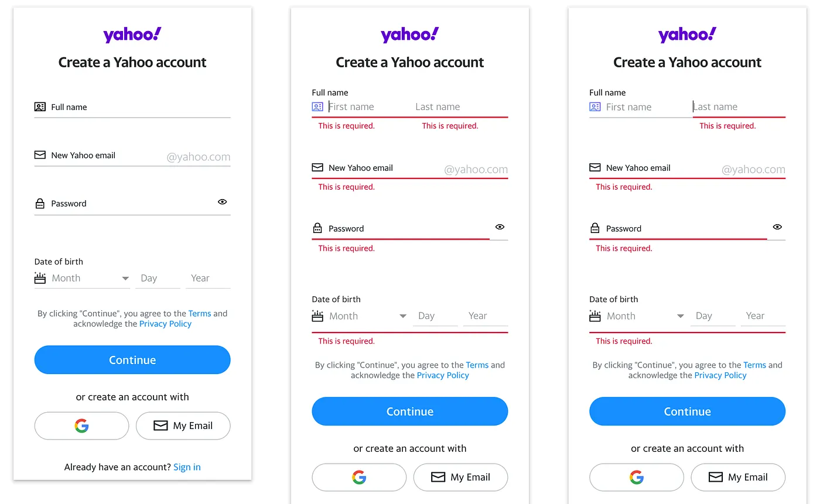Viewport: 820px width, 504px height.
Task: Open Month dropdown in the left panel
Action: [x=125, y=279]
